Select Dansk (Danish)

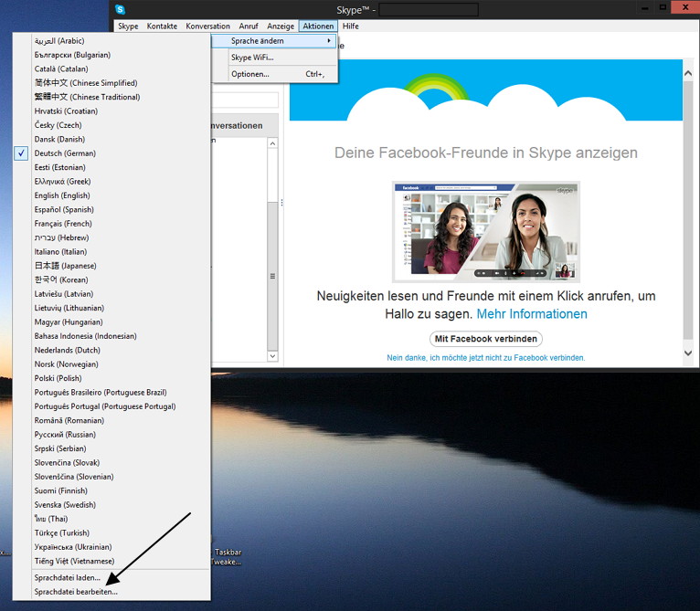111,139
